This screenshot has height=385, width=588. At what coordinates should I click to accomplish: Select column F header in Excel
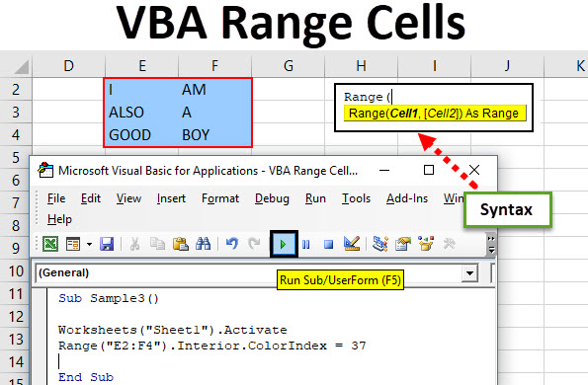(x=214, y=66)
